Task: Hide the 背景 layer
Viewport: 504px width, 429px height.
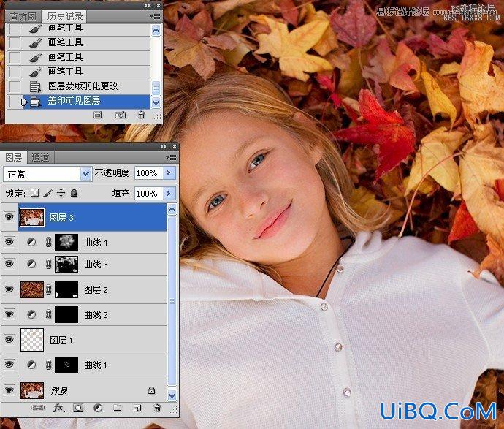Action: pyautogui.click(x=9, y=390)
